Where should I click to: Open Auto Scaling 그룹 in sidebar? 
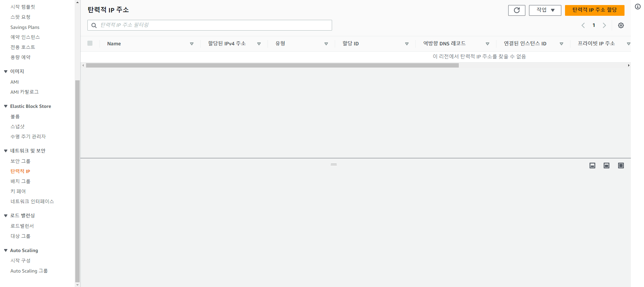point(29,271)
